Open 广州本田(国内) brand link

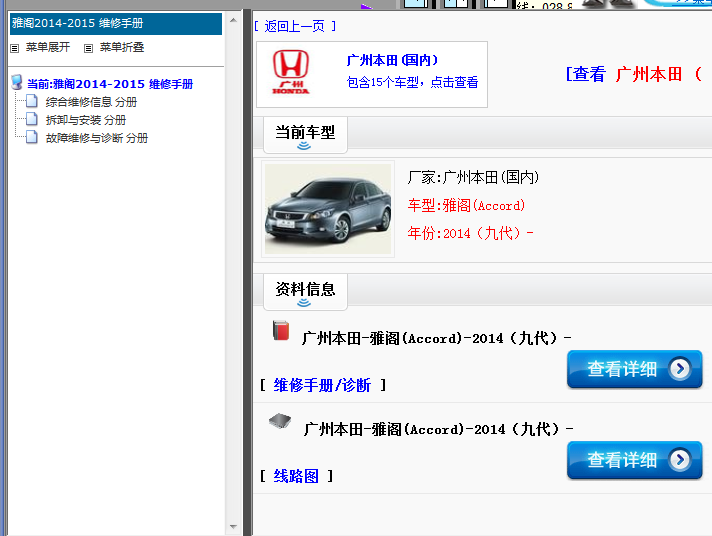tap(392, 60)
